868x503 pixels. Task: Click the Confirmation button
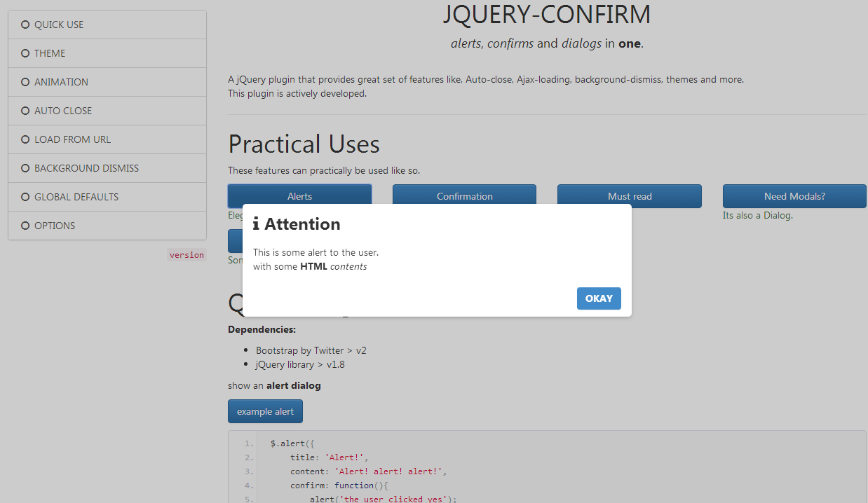[464, 196]
